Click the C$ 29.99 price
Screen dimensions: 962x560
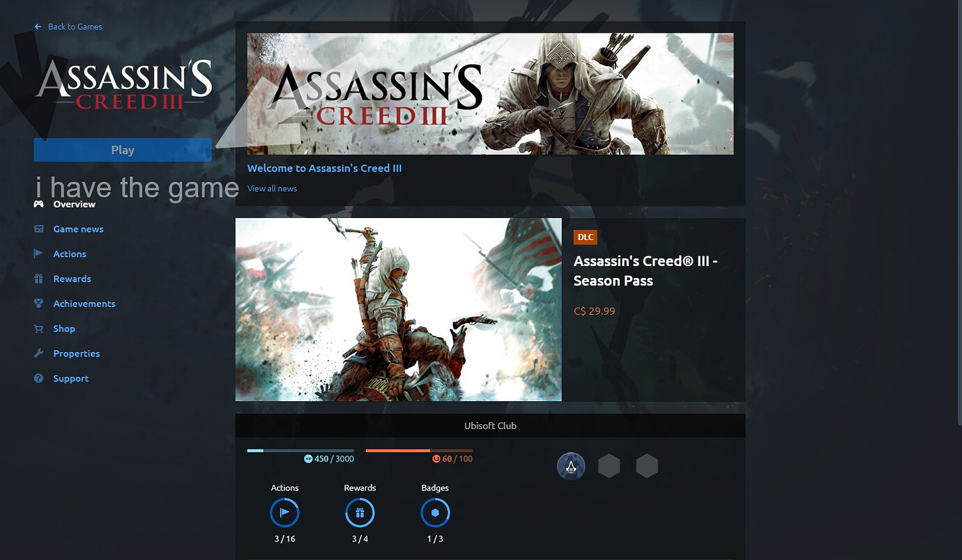(595, 311)
